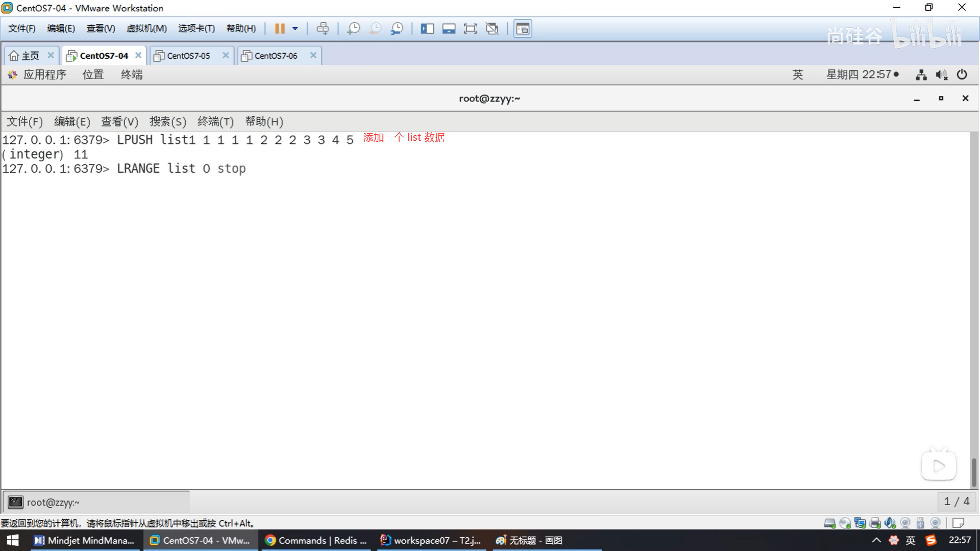Click the orange pause VM button
Image resolution: width=980 pixels, height=551 pixels.
(279, 29)
